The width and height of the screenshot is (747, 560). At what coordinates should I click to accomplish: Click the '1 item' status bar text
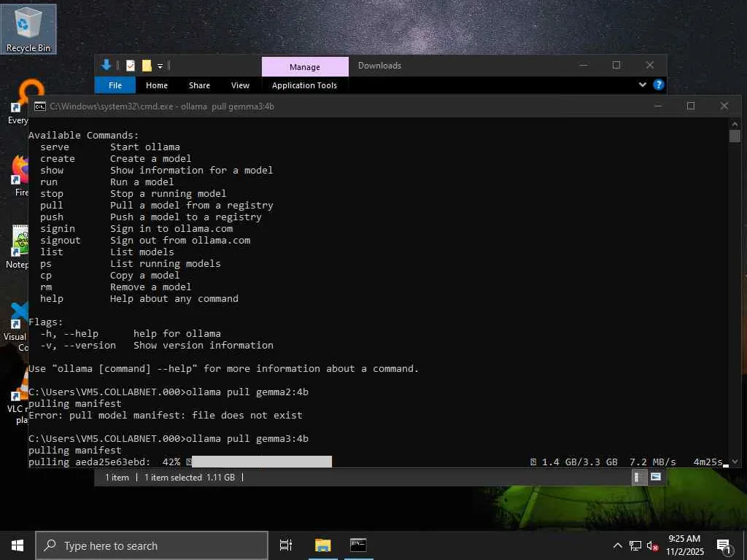pos(117,477)
